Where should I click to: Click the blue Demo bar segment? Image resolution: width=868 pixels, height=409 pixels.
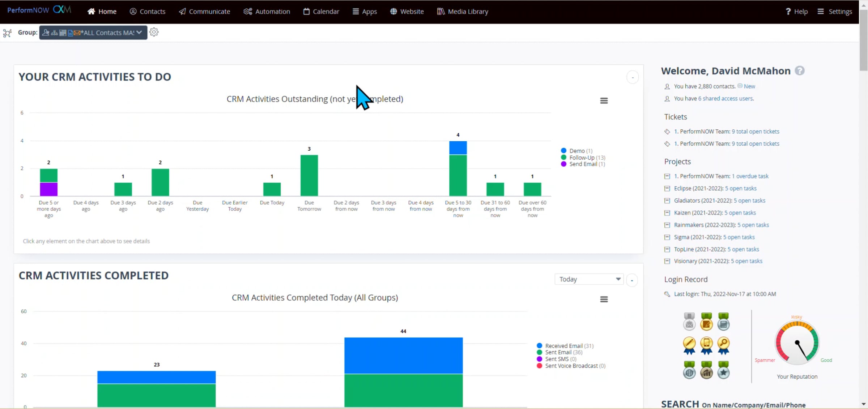tap(458, 147)
